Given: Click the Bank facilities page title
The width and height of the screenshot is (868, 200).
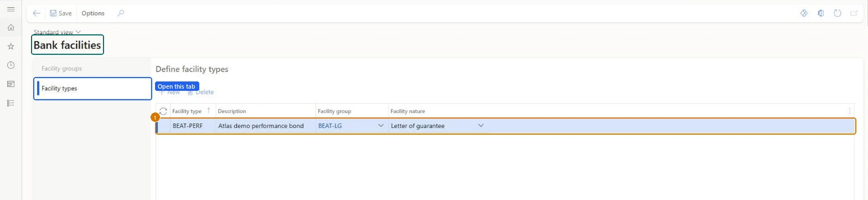Looking at the screenshot, I should tap(68, 45).
